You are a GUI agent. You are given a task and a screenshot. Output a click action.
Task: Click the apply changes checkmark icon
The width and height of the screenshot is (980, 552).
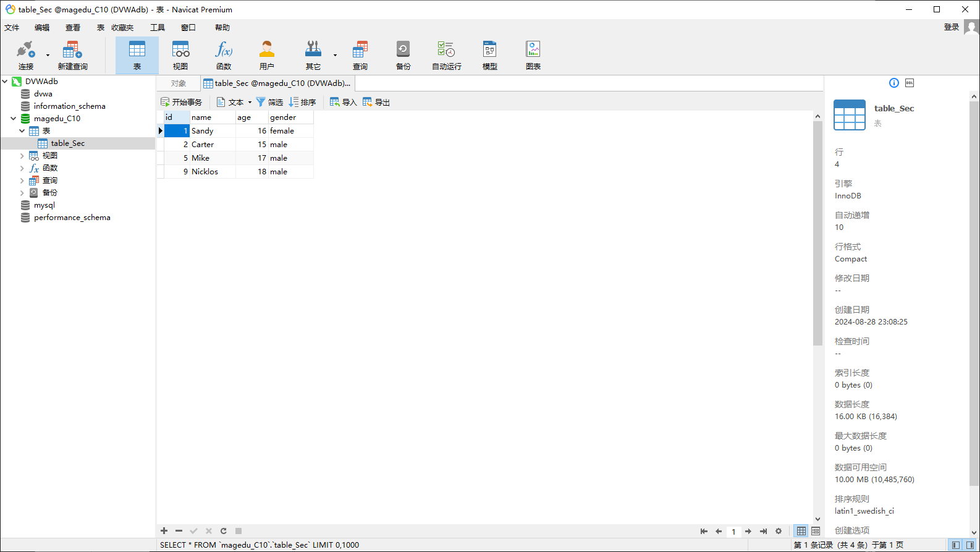[193, 531]
